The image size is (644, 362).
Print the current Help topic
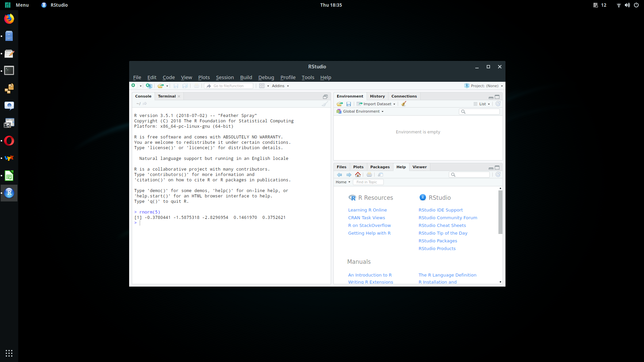(369, 175)
